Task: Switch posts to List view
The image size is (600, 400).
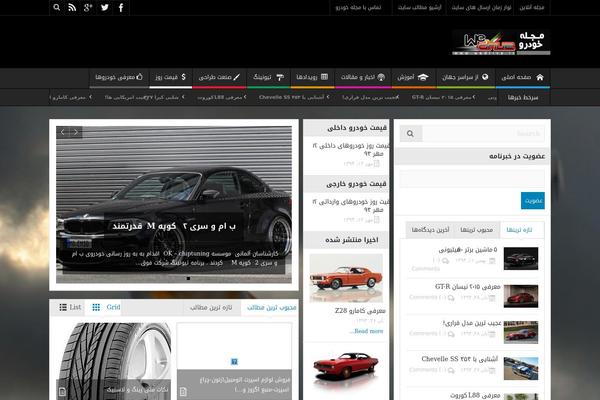Action: [x=70, y=307]
